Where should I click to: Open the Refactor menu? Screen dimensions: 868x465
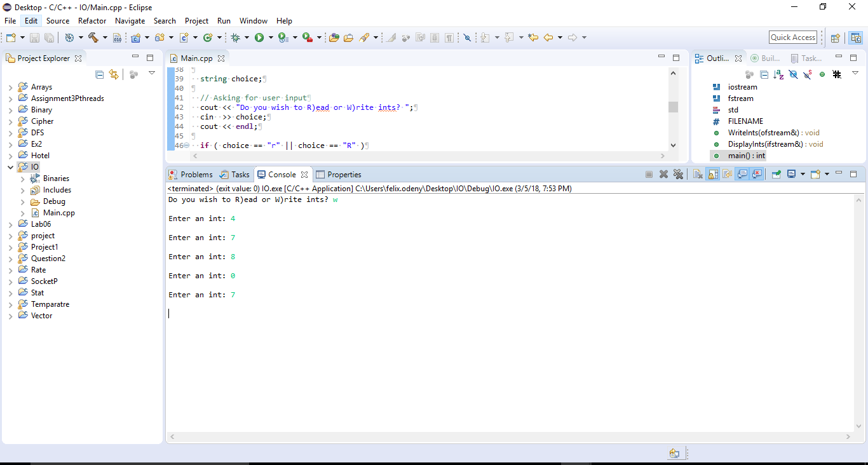click(x=92, y=21)
